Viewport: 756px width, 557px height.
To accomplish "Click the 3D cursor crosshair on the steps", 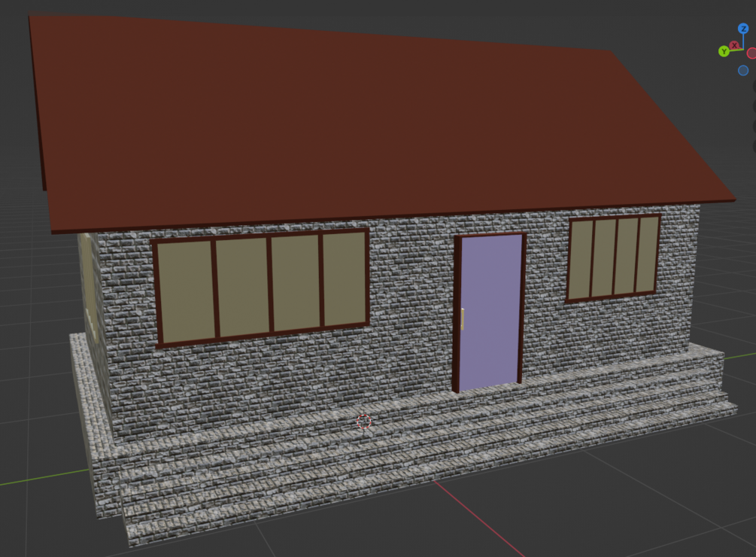I will tap(364, 422).
